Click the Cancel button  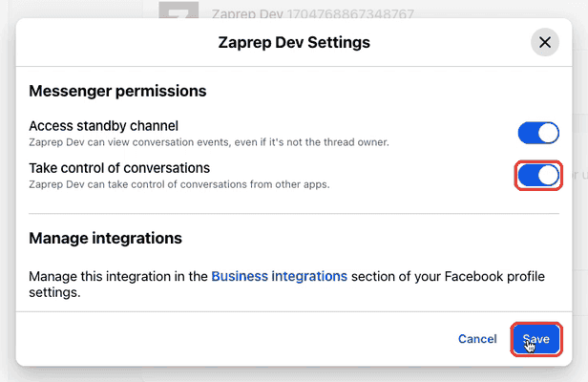(x=477, y=339)
